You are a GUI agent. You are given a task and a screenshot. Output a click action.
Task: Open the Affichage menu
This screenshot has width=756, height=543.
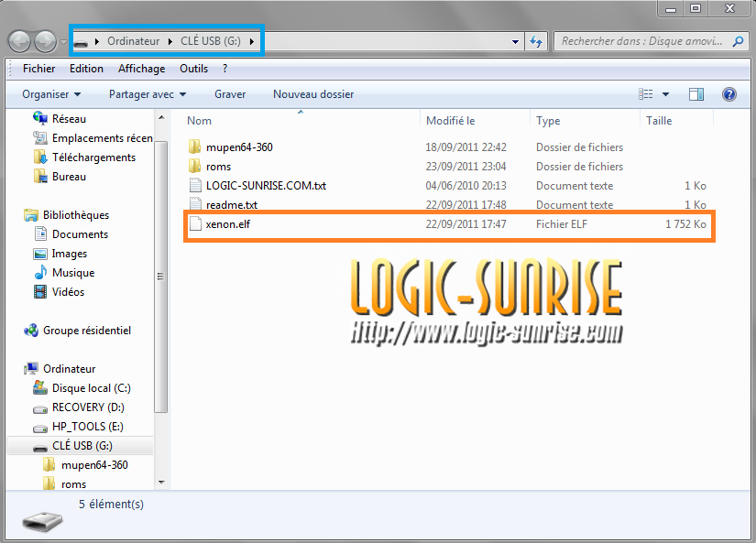(x=142, y=69)
